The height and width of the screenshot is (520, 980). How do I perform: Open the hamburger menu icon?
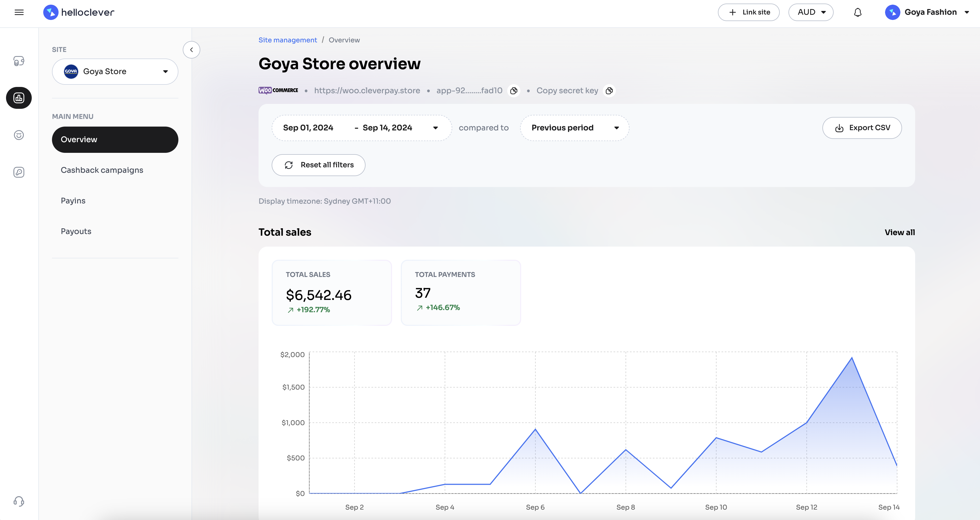pos(19,12)
